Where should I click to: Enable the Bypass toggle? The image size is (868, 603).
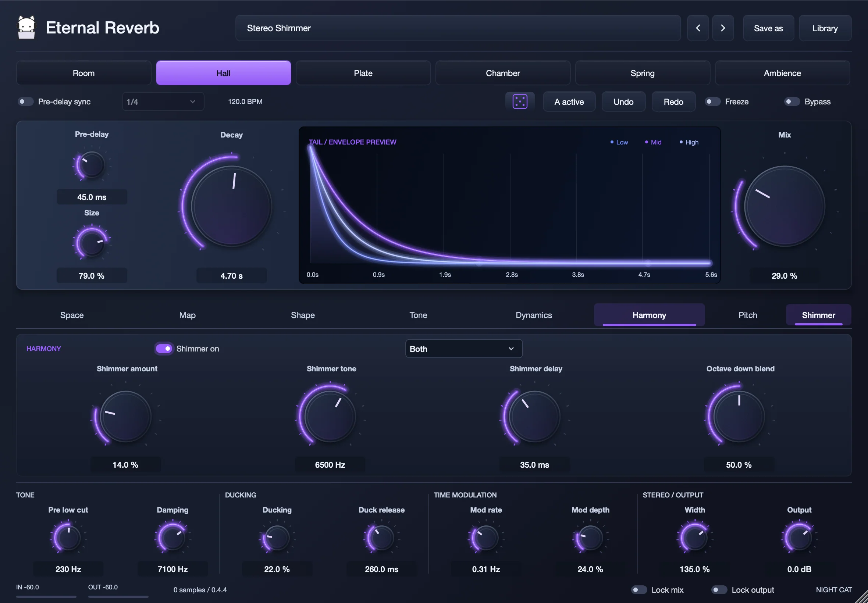[791, 101]
